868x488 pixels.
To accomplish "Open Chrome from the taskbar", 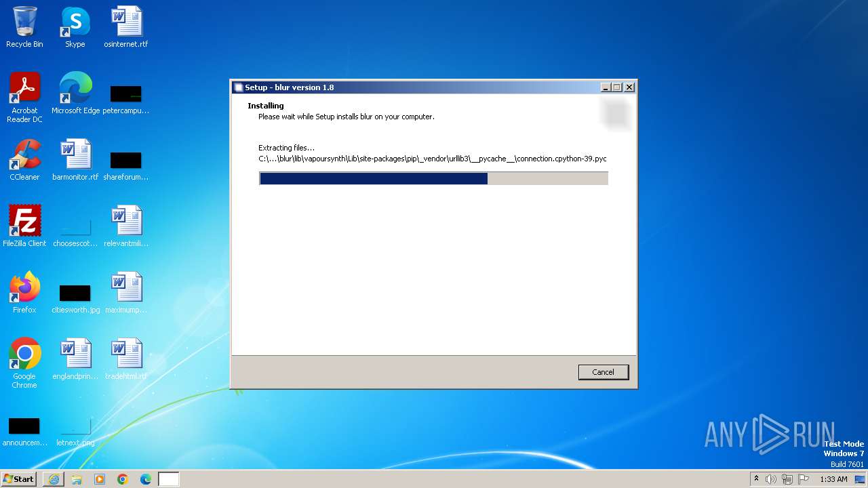I will click(x=123, y=479).
